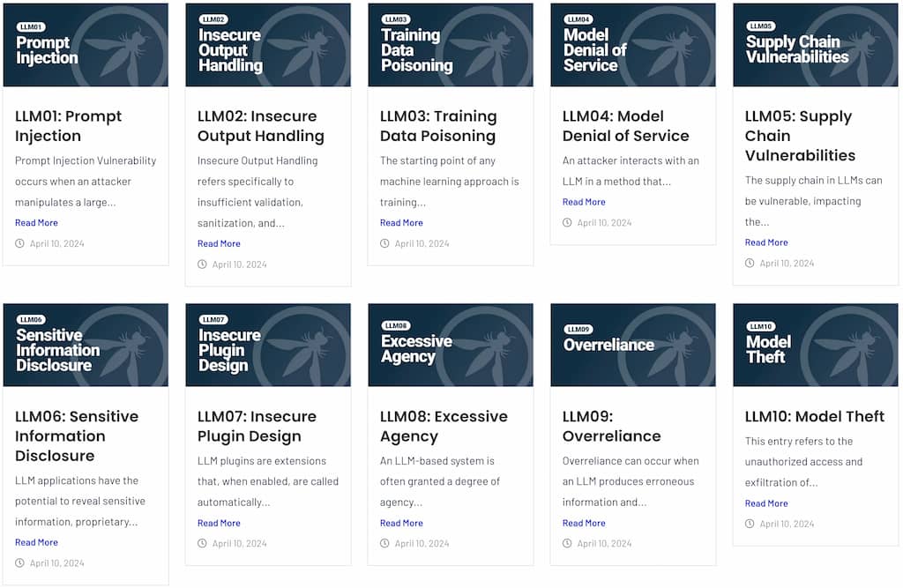
Task: Open the Insecure Plugin Design banner image
Action: point(268,344)
